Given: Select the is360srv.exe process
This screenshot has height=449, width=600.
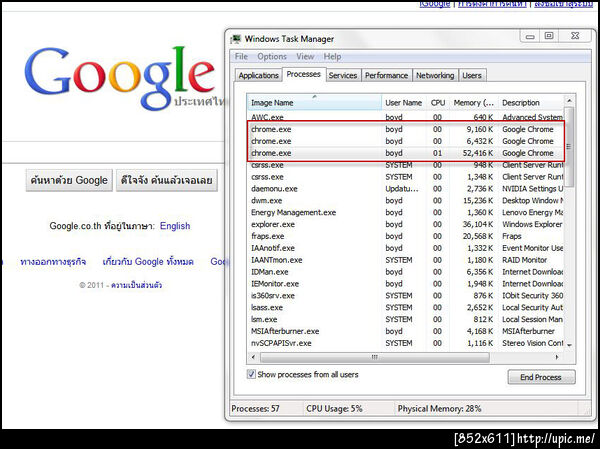Looking at the screenshot, I should point(405,296).
